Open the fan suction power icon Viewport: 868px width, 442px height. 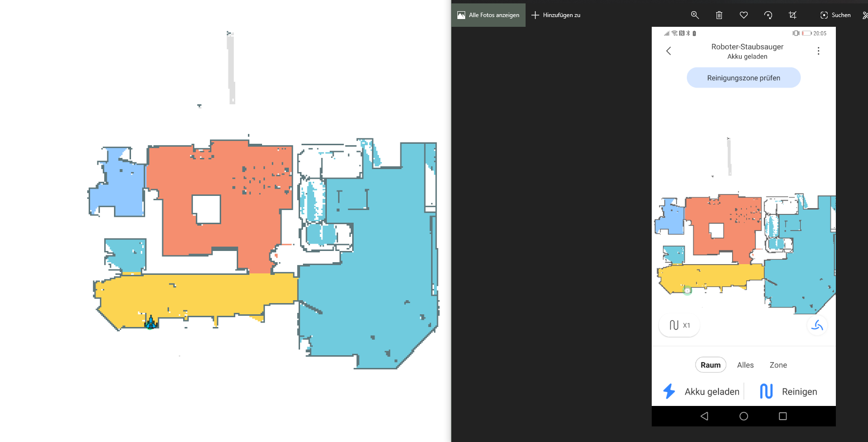click(x=817, y=325)
